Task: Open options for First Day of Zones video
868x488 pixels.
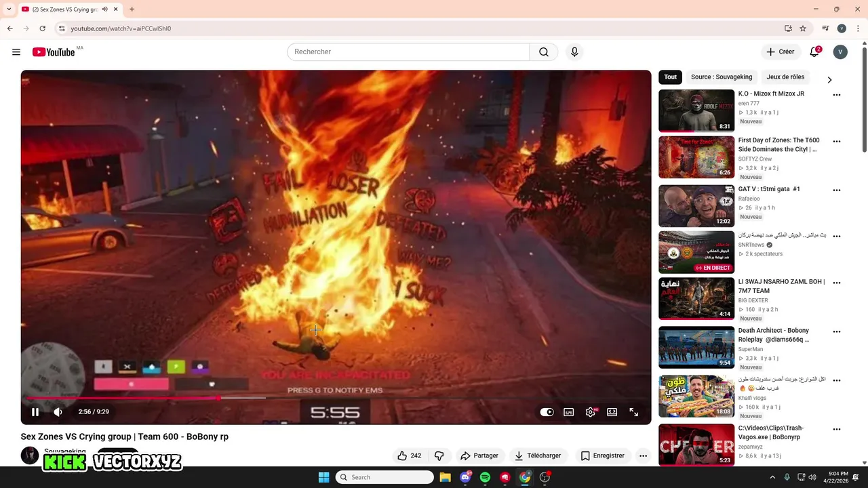Action: 837,142
